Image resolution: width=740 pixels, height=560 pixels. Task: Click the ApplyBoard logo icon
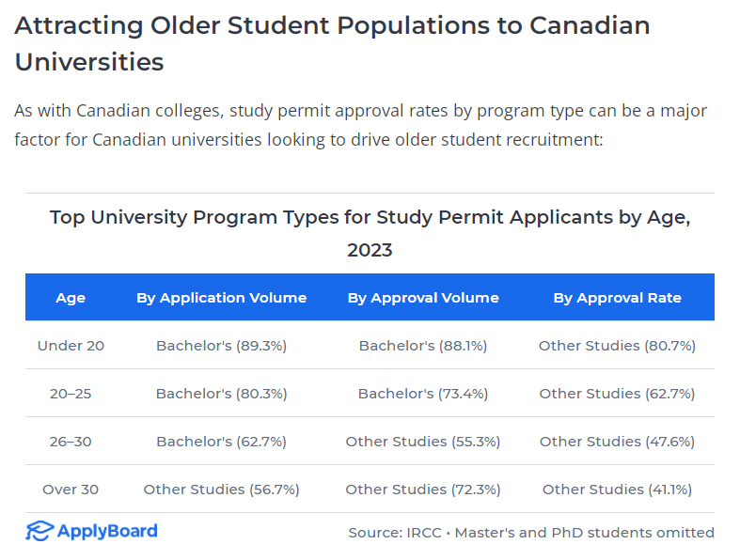(39, 532)
